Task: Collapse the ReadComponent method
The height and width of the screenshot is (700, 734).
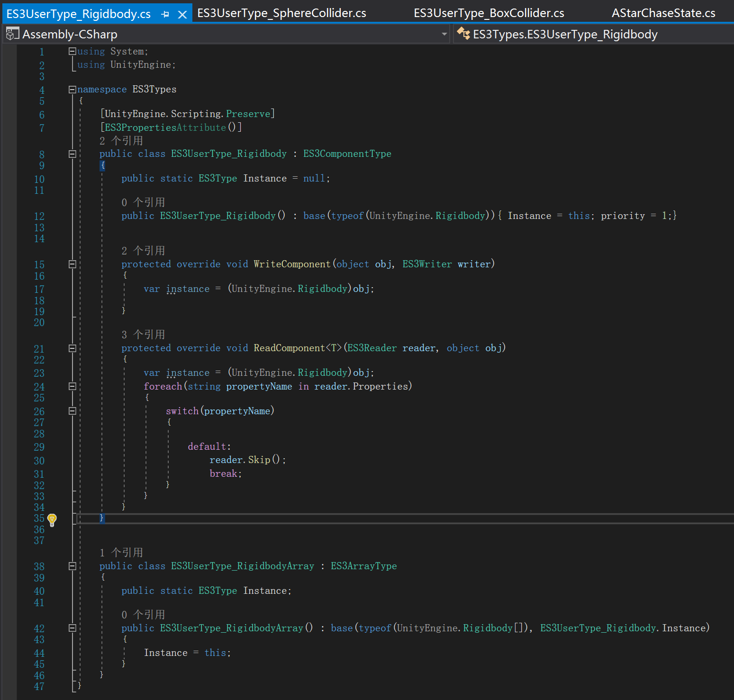Action: pos(72,348)
